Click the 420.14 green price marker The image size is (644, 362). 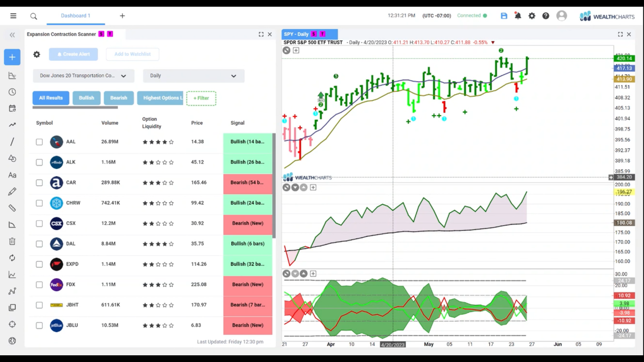coord(624,58)
